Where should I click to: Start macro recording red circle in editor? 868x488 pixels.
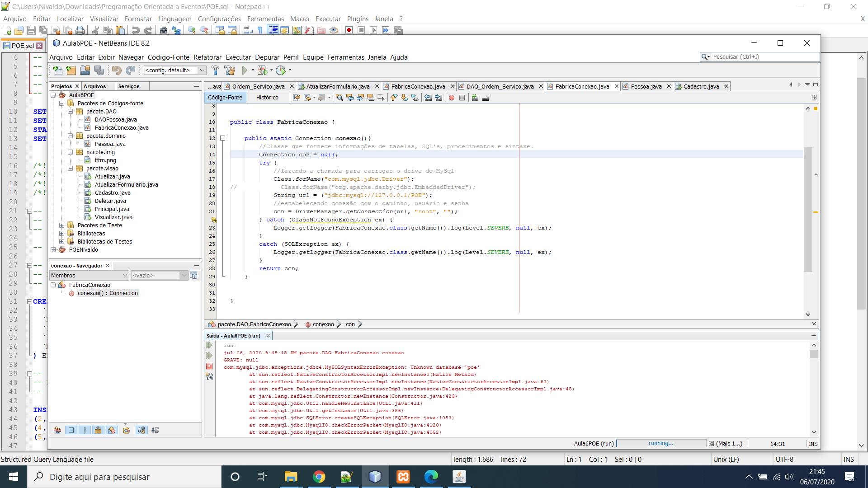pos(451,98)
